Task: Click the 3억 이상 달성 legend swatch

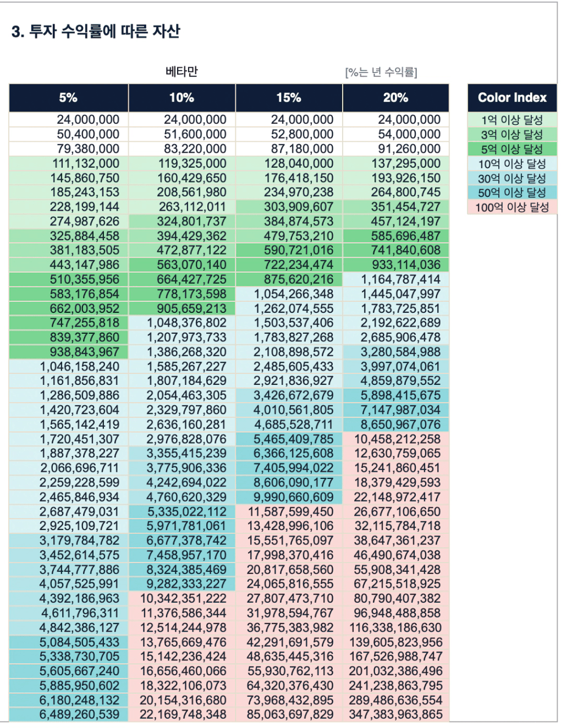Action: click(512, 135)
